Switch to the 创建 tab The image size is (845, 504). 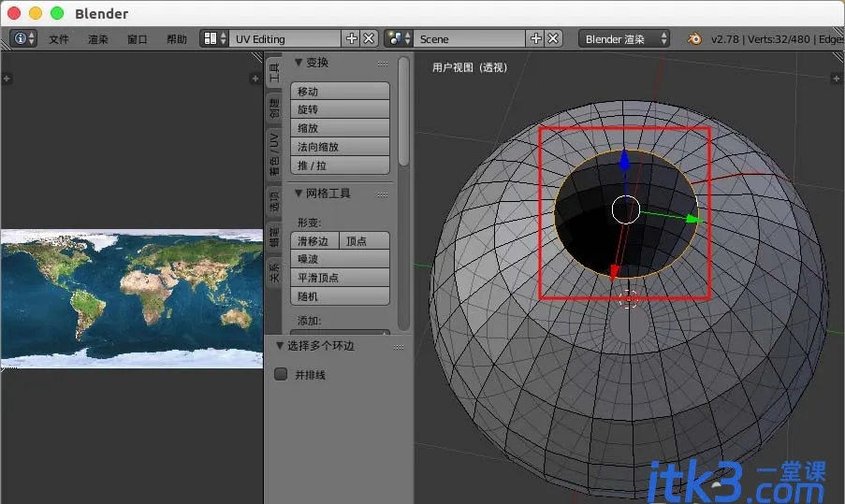pos(274,108)
